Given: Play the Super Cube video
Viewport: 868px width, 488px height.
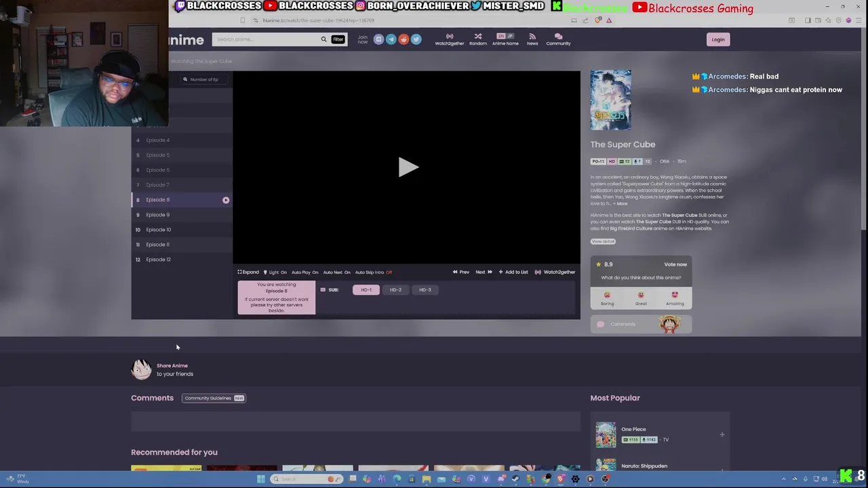Looking at the screenshot, I should [408, 167].
